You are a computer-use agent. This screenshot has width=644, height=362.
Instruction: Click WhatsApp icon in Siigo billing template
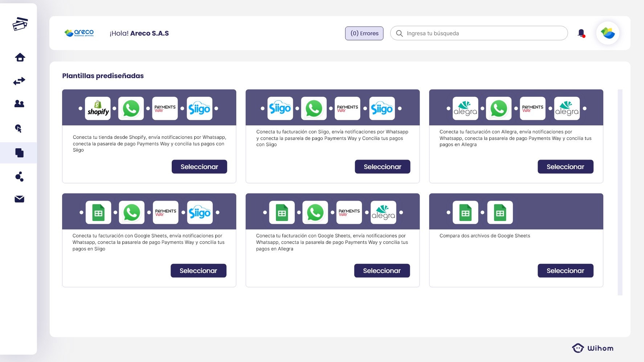click(314, 108)
